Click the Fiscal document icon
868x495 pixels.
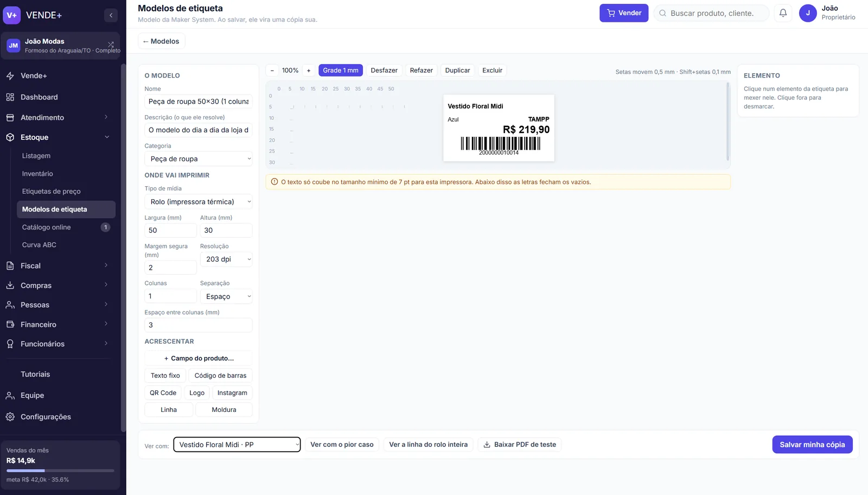click(x=10, y=266)
